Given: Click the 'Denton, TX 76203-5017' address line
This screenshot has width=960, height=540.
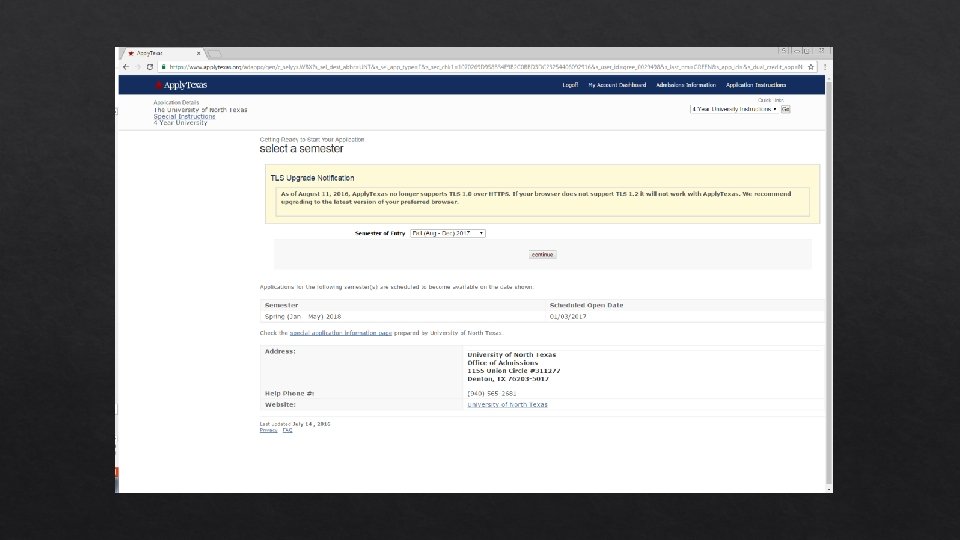Looking at the screenshot, I should pos(508,378).
